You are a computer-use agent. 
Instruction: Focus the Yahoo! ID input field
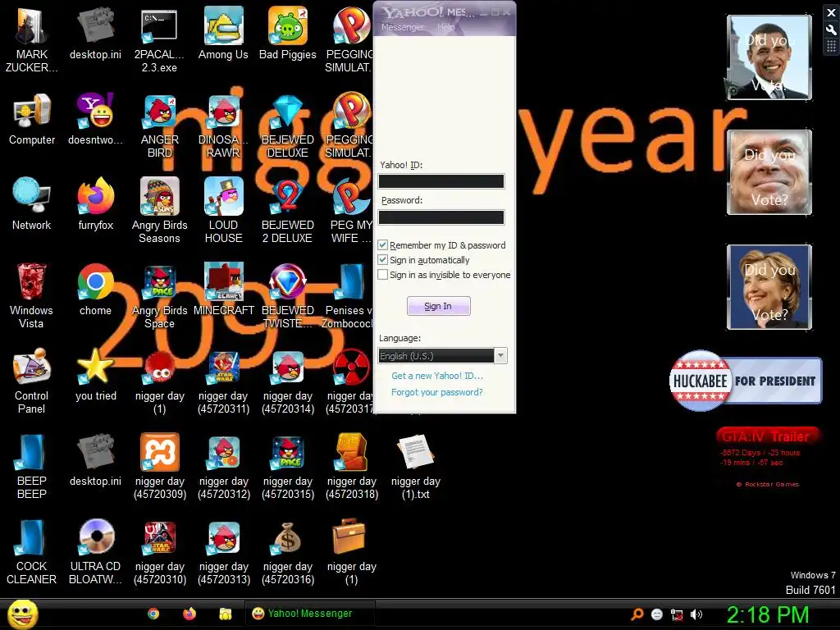click(441, 181)
